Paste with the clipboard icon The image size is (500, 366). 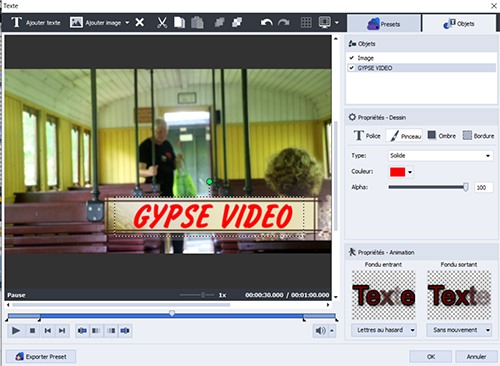tap(197, 22)
